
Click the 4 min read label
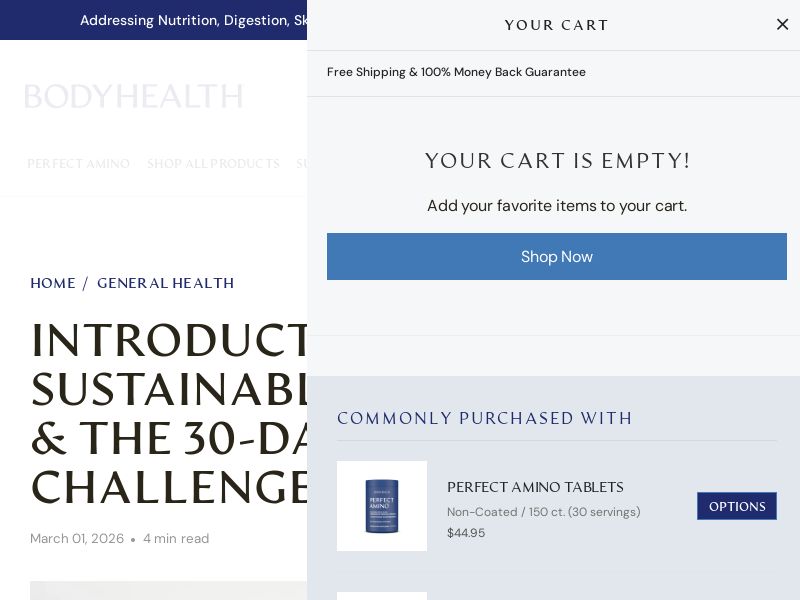click(176, 539)
